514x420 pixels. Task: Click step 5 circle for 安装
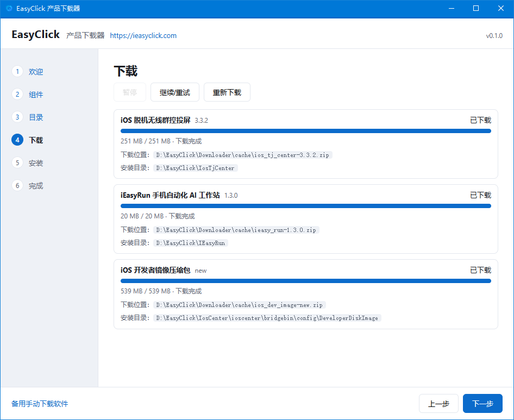click(17, 162)
